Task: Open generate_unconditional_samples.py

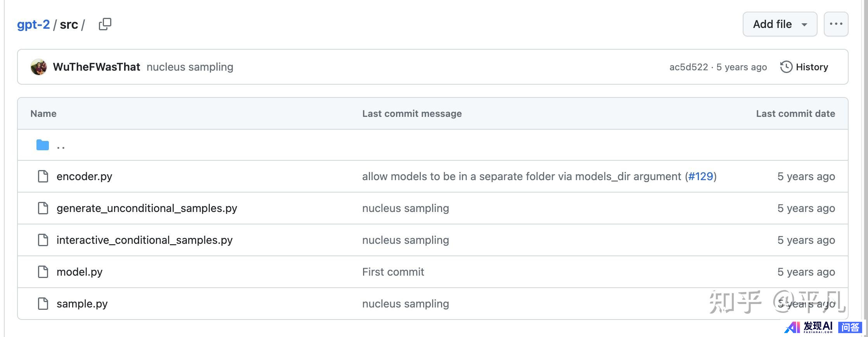Action: click(x=147, y=208)
